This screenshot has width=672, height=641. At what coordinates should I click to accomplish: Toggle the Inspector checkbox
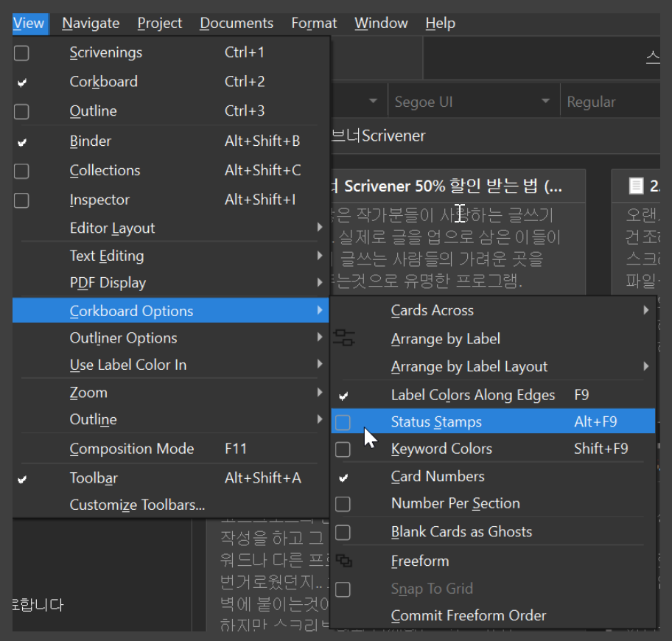coord(21,200)
